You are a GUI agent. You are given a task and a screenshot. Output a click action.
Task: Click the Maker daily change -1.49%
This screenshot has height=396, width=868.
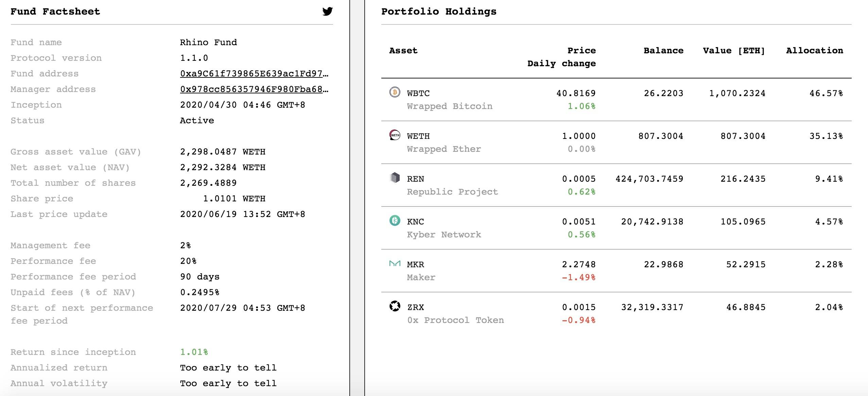(578, 277)
